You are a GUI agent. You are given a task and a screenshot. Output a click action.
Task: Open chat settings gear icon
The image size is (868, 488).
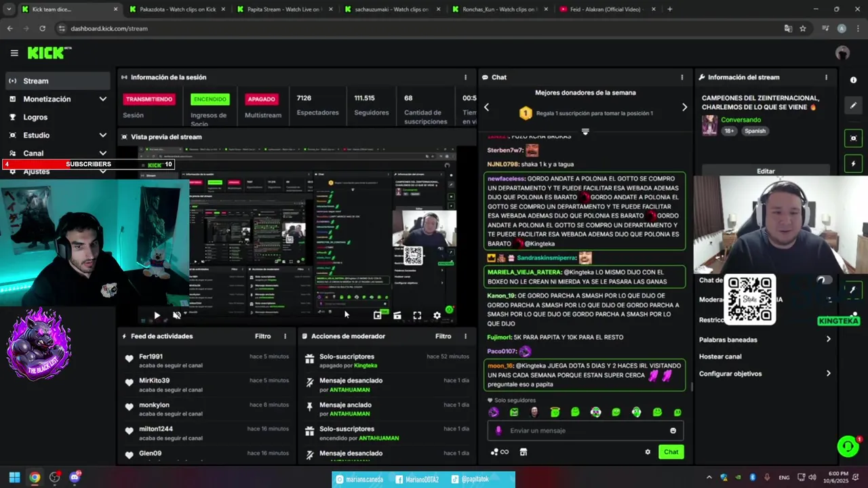(x=648, y=452)
